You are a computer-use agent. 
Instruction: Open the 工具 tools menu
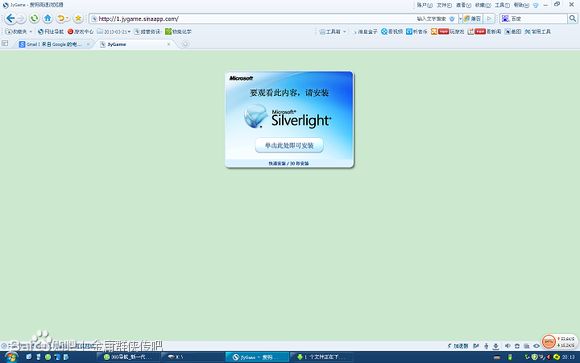502,5
